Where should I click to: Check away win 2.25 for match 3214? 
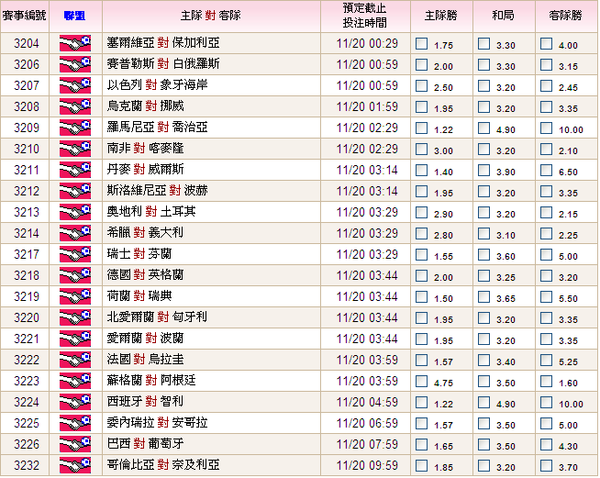pos(546,233)
